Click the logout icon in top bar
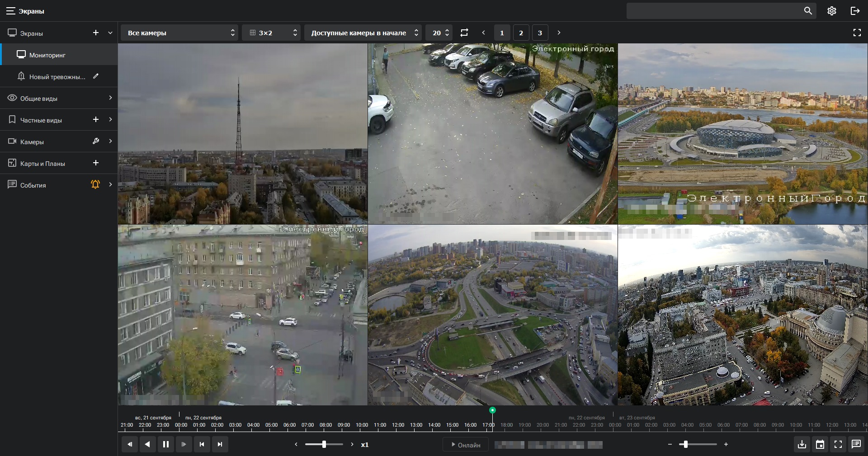 pyautogui.click(x=855, y=11)
